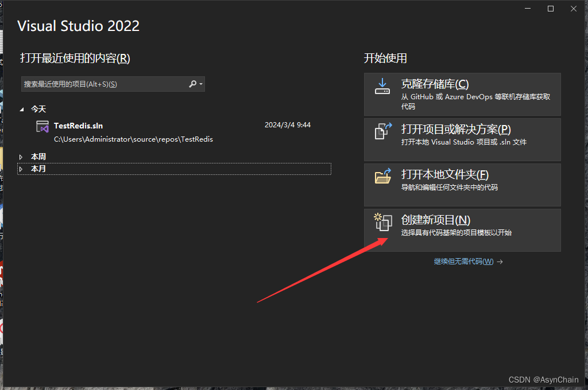The height and width of the screenshot is (390, 588).
Task: Click the TestRedis repos path text
Action: pos(133,139)
